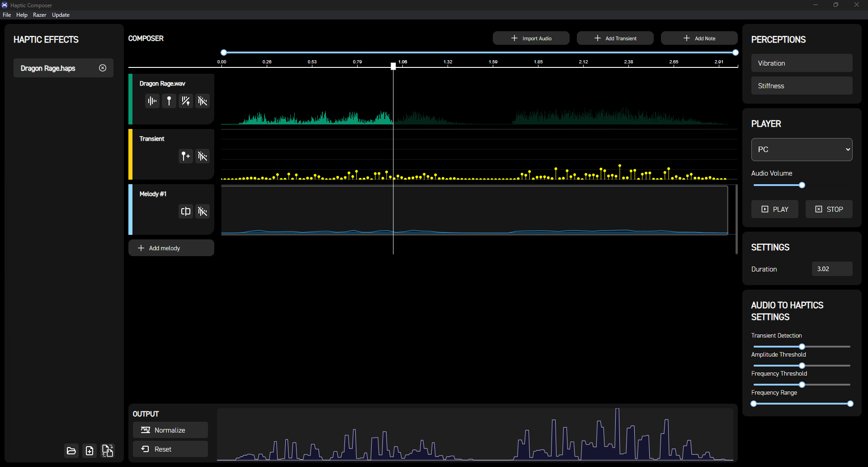
Task: Open the File menu
Action: [x=7, y=15]
